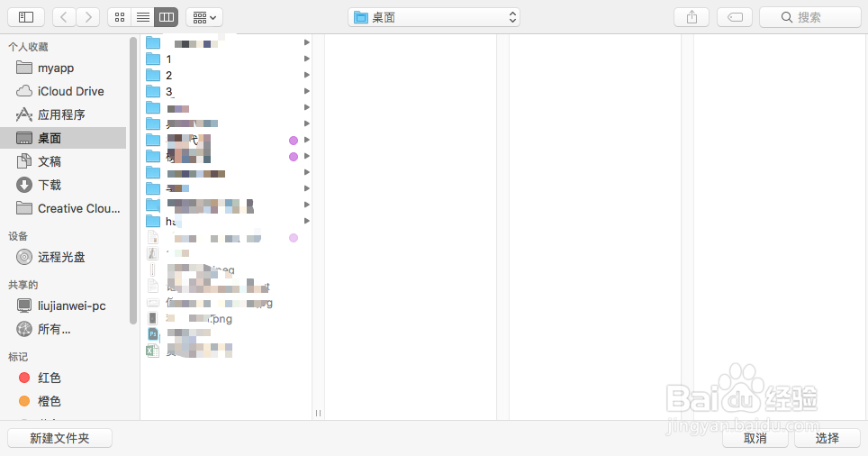Click the myapp folder icon
868x456 pixels.
[23, 68]
